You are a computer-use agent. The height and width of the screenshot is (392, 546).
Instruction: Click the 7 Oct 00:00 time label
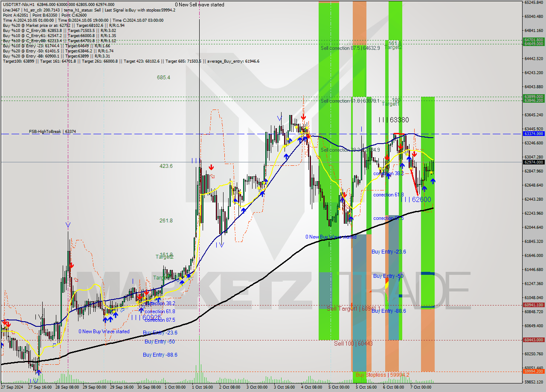coord(421,387)
